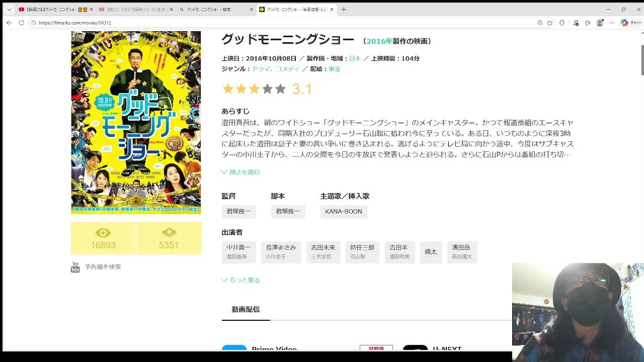Open cast member 志田未来
Viewport: 644px width, 362px height.
point(323,252)
